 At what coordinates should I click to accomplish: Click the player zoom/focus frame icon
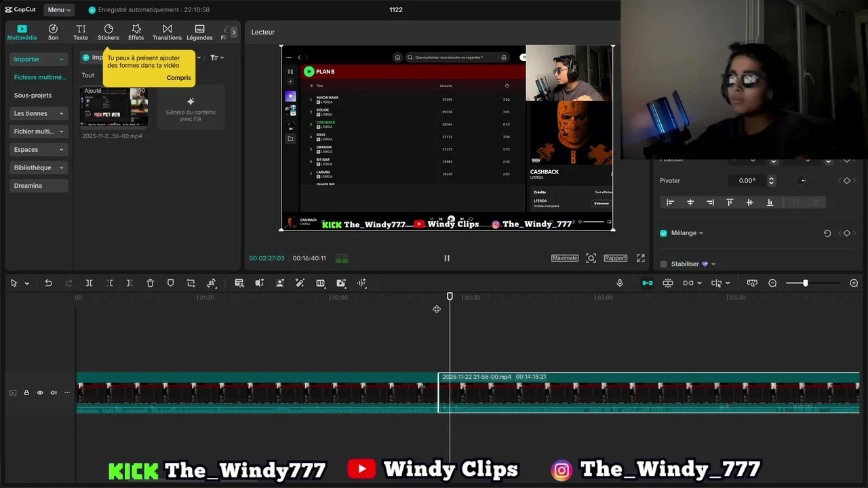[591, 258]
